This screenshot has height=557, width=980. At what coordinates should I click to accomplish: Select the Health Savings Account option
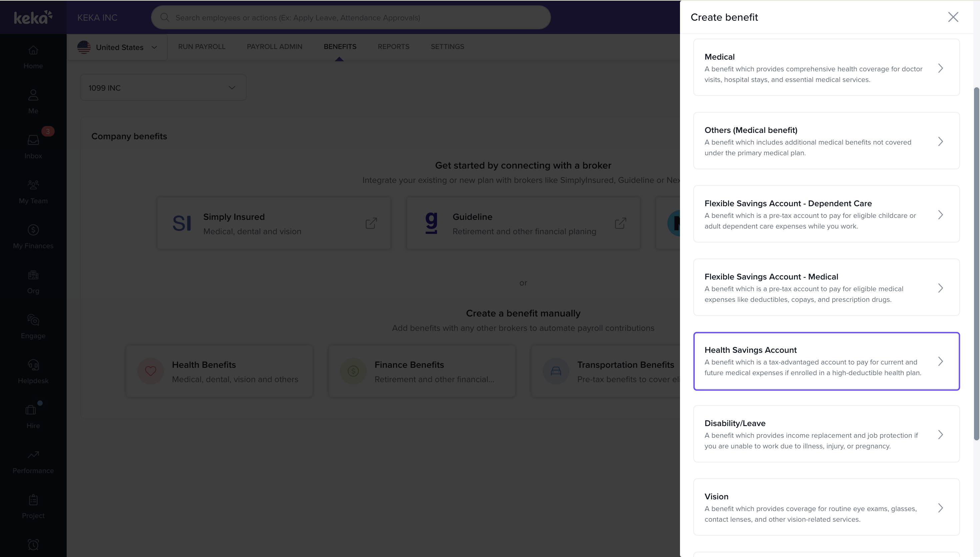826,361
